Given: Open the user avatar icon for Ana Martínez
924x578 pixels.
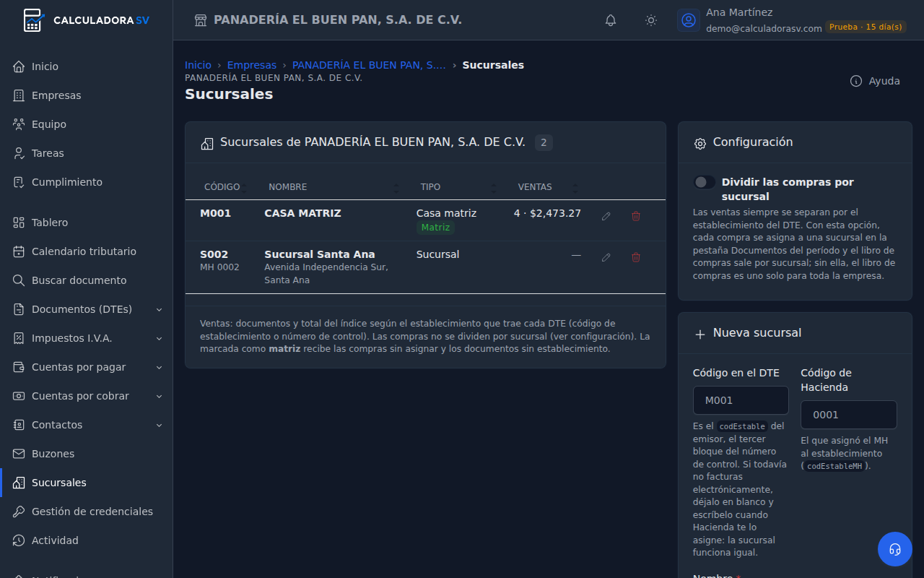Looking at the screenshot, I should (689, 20).
